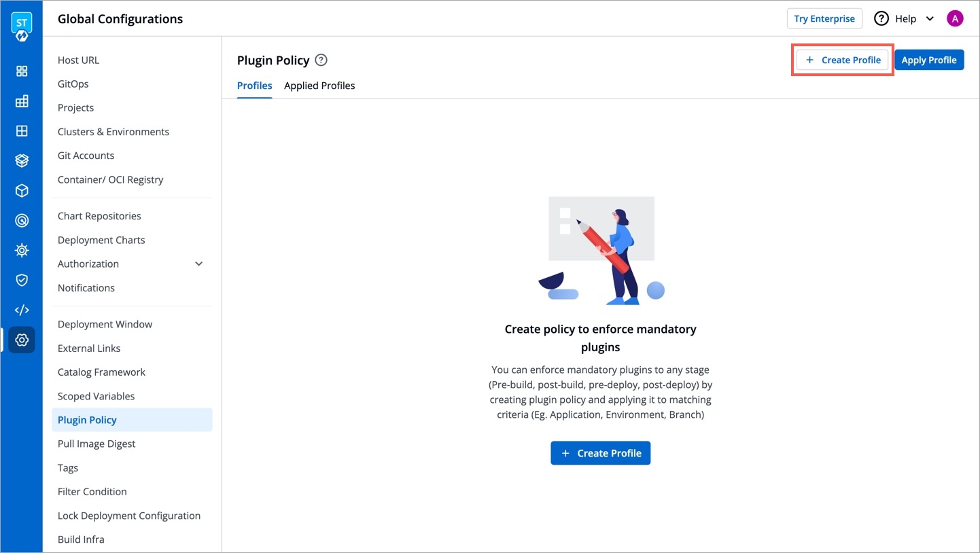Open Scoped Variables settings

(x=97, y=396)
